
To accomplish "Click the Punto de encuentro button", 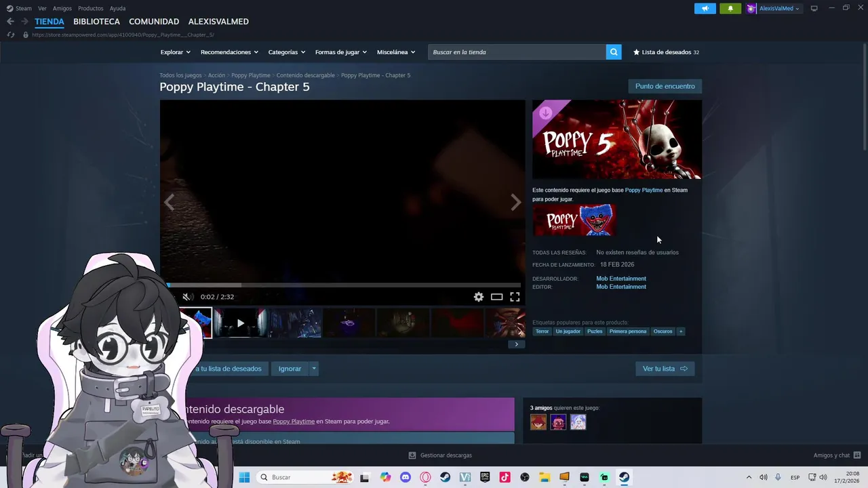I will point(665,86).
